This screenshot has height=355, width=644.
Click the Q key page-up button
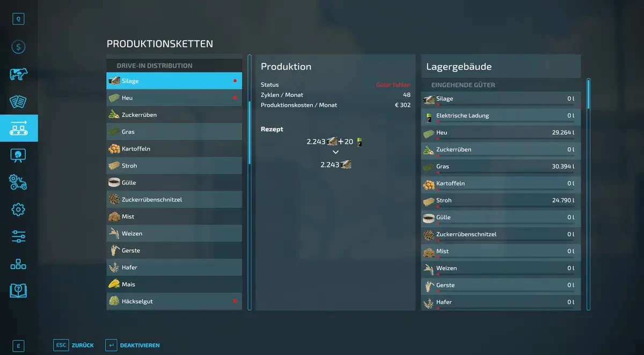[x=19, y=19]
